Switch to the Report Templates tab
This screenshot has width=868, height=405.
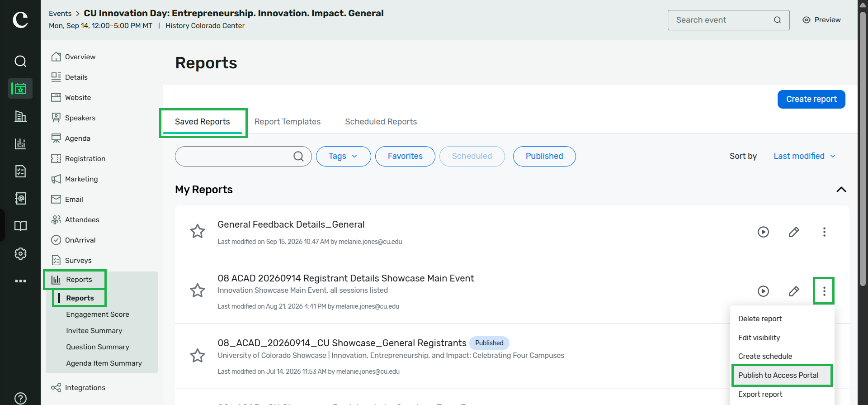pos(288,122)
